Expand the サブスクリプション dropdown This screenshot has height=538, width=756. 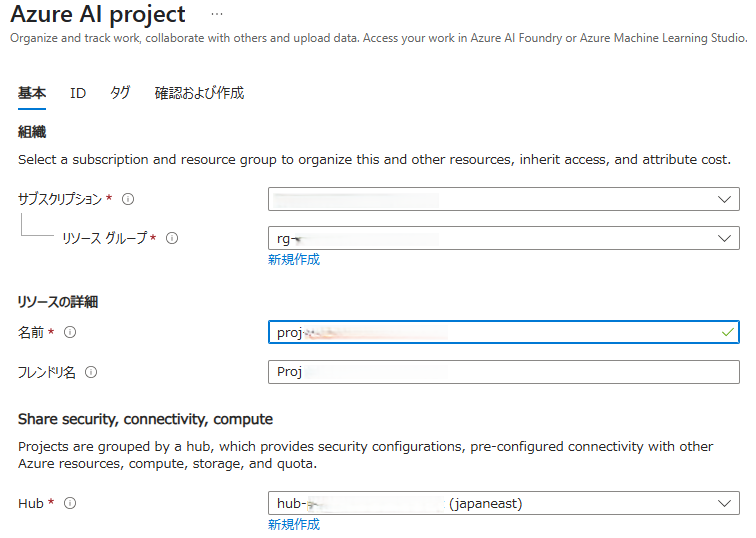(x=503, y=199)
